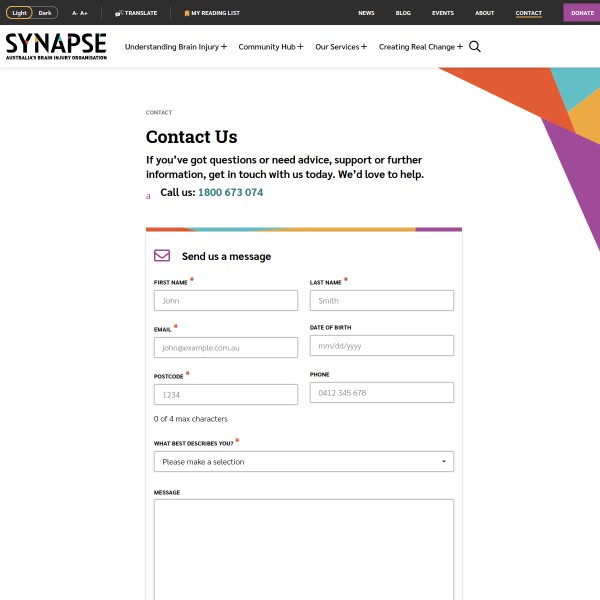Click into the First Name field
The image size is (600, 600).
[226, 300]
